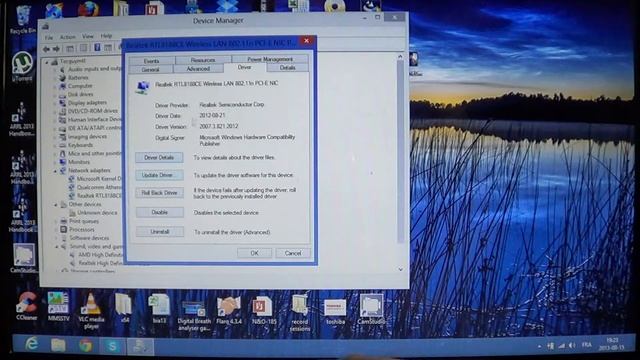
Task: Open the NBO-185 desktop shortcut
Action: (x=264, y=311)
